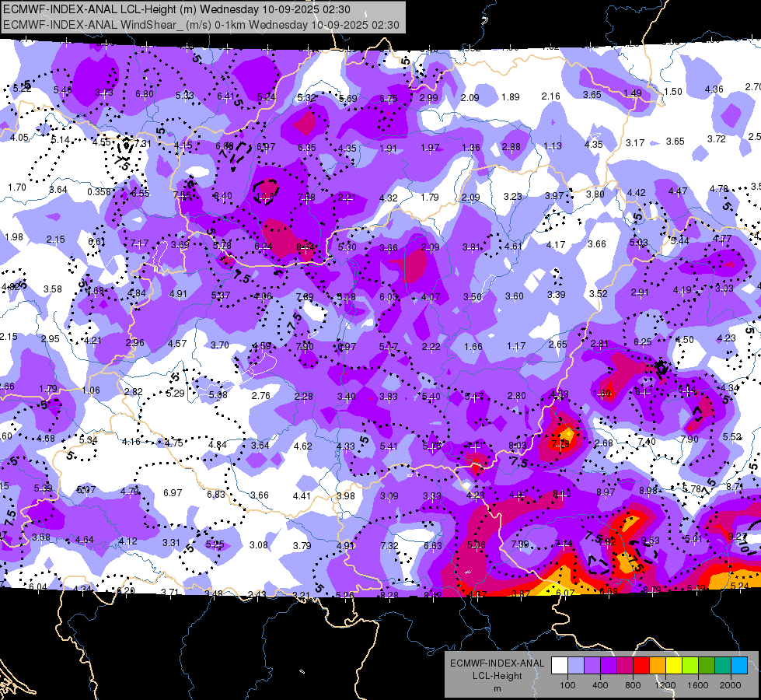Click the 5.29 map value

(175, 393)
